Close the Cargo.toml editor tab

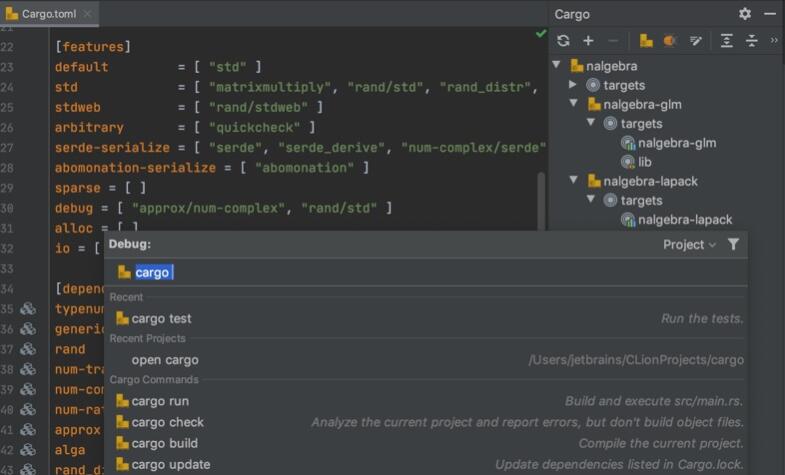(x=88, y=14)
